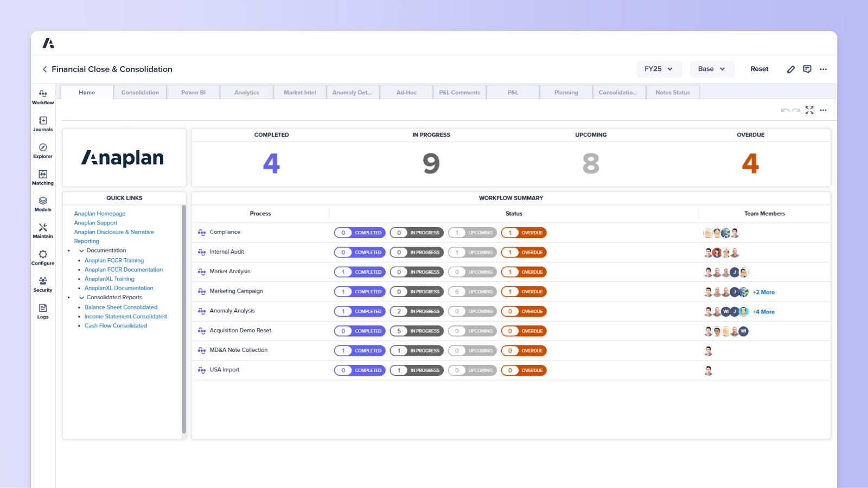Open the comments icon in the top toolbar
This screenshot has width=868, height=488.
[807, 69]
